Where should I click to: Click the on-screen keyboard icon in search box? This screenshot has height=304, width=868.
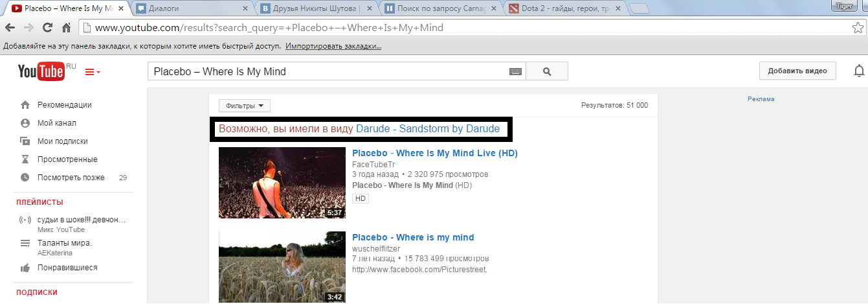coord(515,71)
